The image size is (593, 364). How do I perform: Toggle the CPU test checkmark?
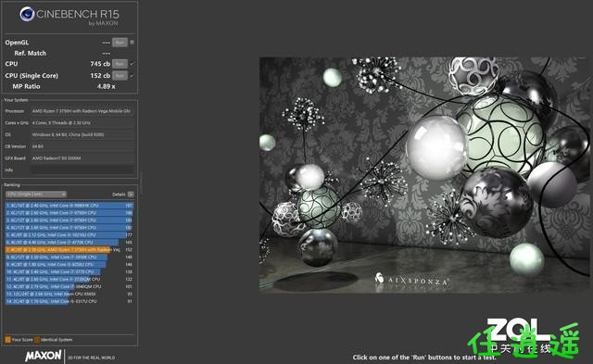(132, 64)
